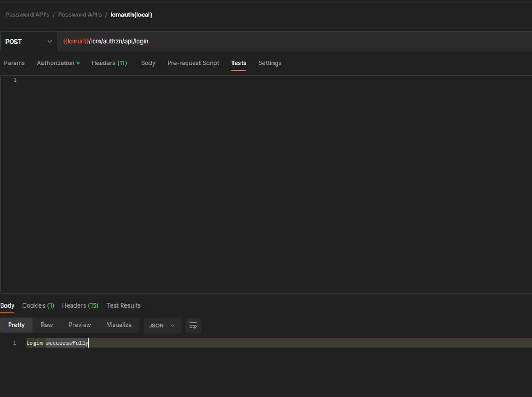Select the response Body tab

[7, 305]
